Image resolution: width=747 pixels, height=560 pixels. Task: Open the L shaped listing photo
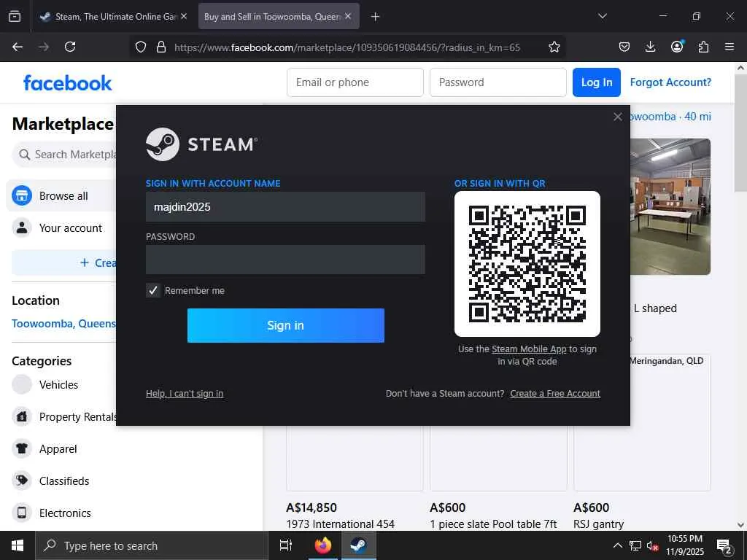point(670,206)
